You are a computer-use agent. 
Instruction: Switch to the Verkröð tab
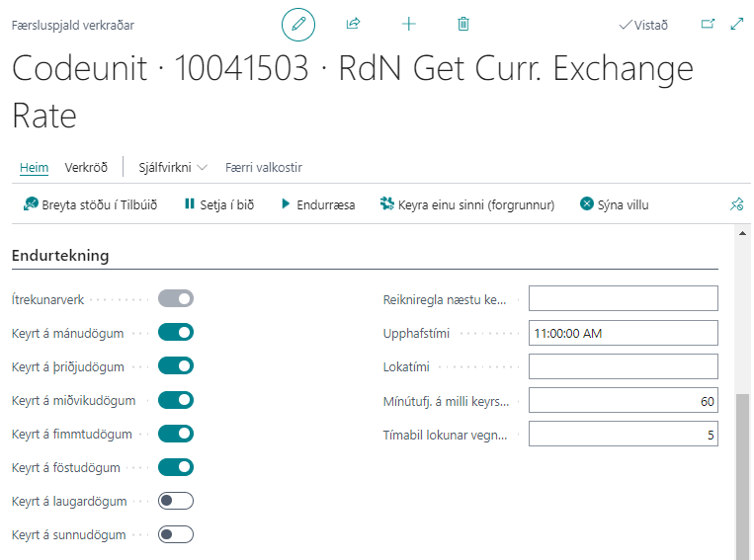[x=86, y=167]
